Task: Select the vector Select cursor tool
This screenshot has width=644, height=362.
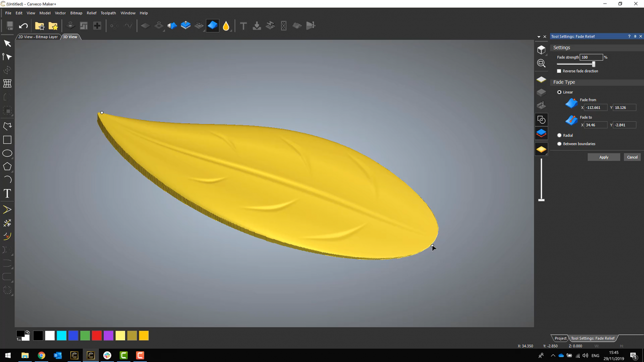Action: point(7,43)
